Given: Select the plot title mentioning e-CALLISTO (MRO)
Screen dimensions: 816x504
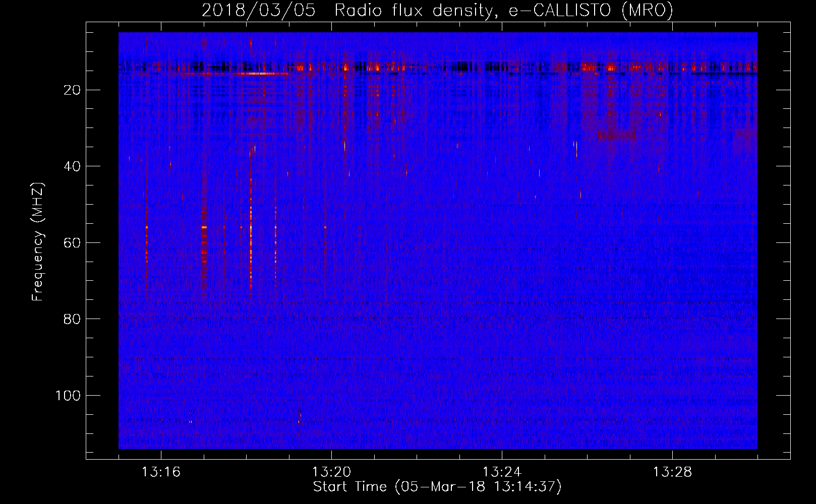Looking at the screenshot, I should click(x=437, y=10).
